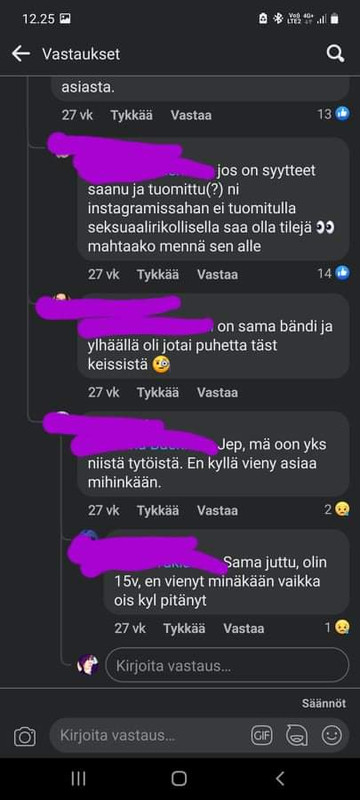
Task: Tap Vastaa under the 'Jep, mä oon' comment
Action: coord(217,510)
